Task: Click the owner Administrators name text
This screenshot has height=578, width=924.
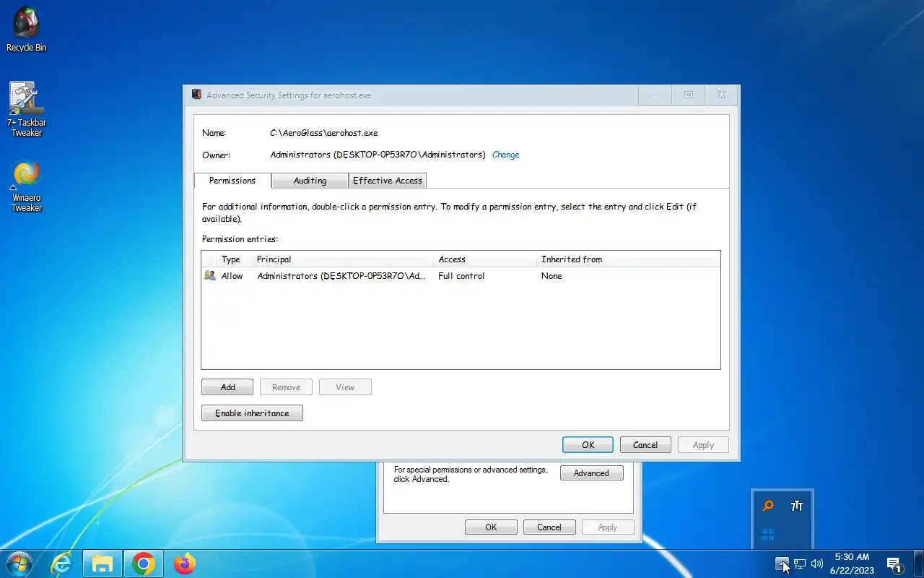Action: coord(378,155)
